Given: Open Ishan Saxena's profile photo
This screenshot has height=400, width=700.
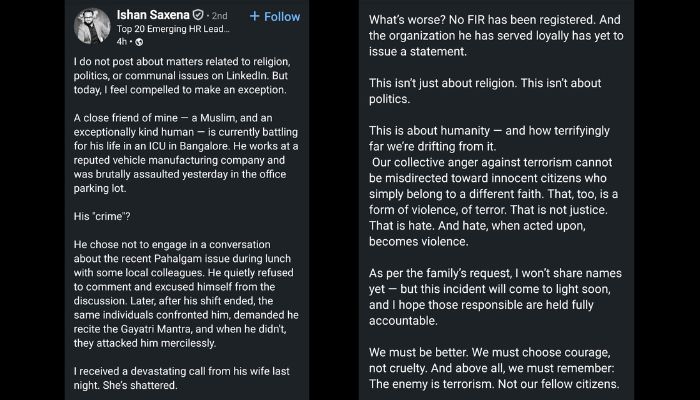Looking at the screenshot, I should [x=93, y=26].
